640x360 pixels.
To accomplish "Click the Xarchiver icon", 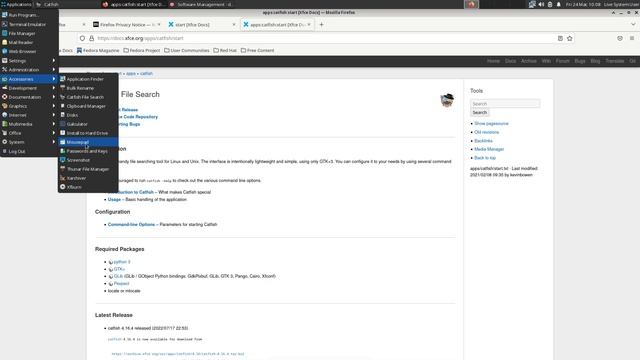I will tap(62, 178).
